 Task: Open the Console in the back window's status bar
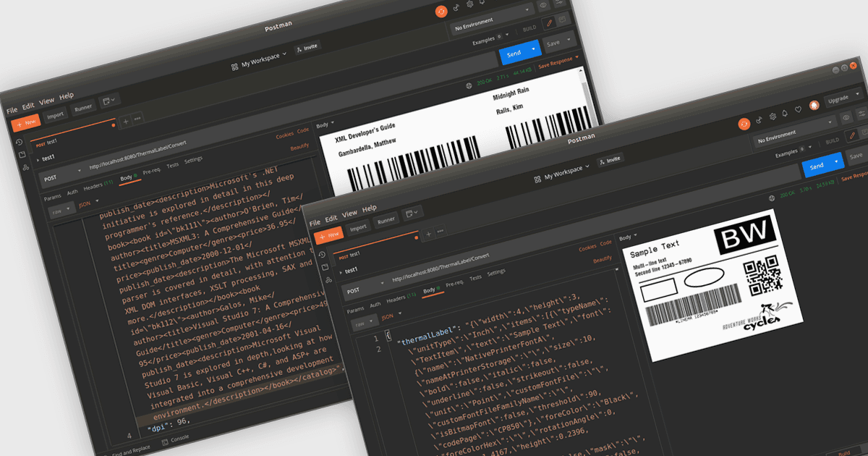[174, 439]
